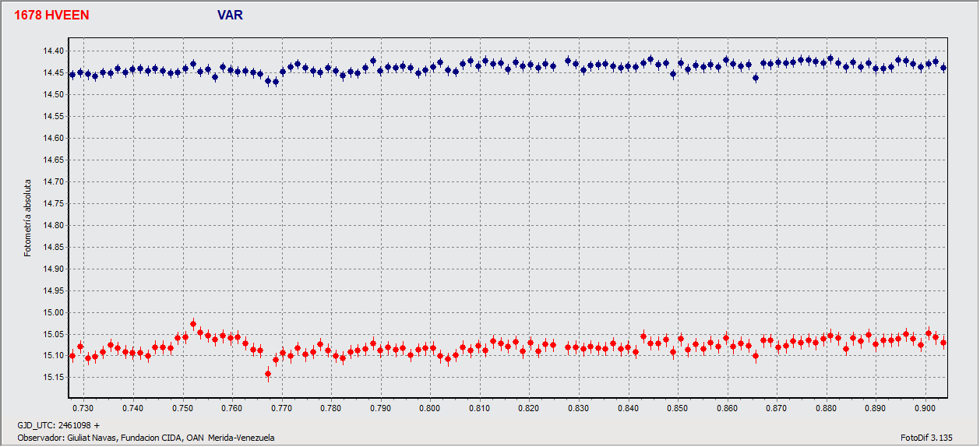Select the lowest red data point near 15.15
Screen dimensions: 980x447
coord(268,374)
